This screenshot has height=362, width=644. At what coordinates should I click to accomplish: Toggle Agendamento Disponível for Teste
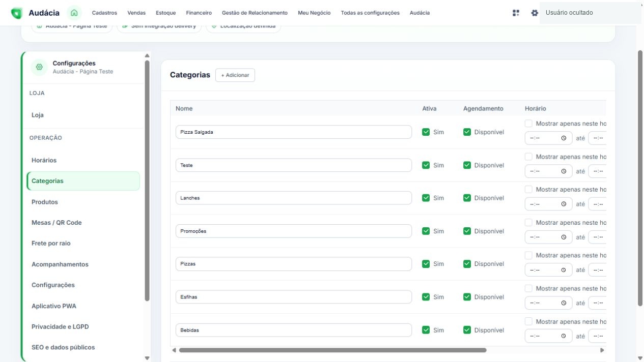[x=467, y=165]
